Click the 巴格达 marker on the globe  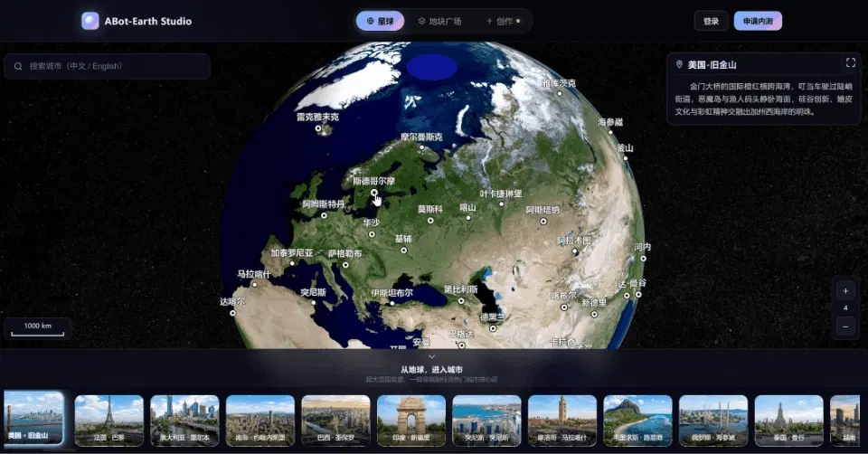462,345
